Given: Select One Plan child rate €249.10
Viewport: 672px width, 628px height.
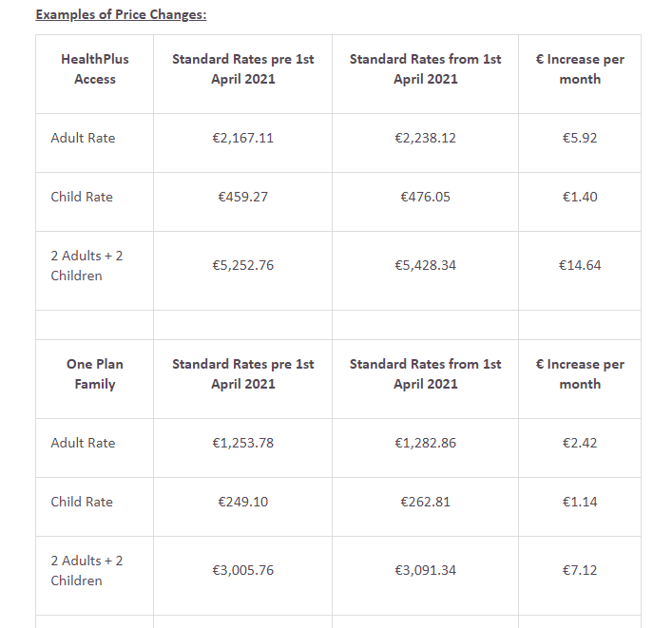Looking at the screenshot, I should click(242, 502).
